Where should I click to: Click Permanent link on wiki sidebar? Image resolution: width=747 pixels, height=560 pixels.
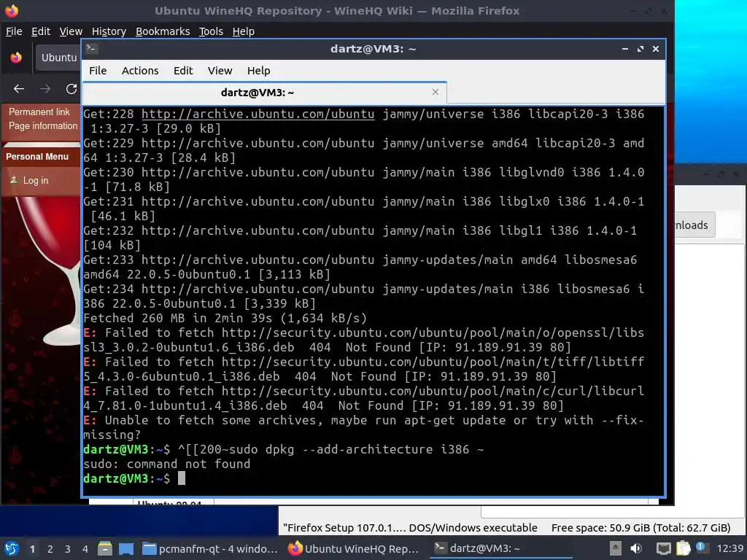coord(39,112)
